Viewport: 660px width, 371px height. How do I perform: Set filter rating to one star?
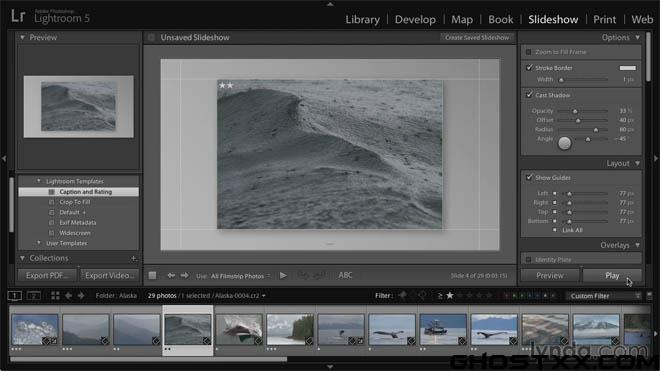(450, 296)
